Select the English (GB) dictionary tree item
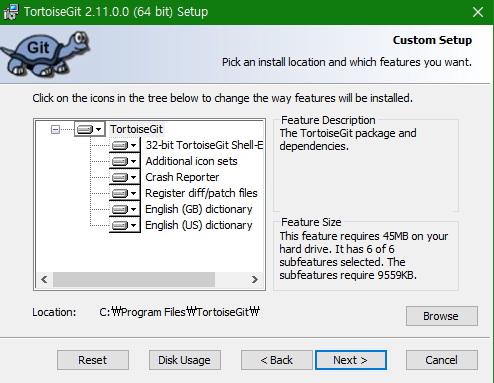494x383 pixels. click(x=199, y=209)
